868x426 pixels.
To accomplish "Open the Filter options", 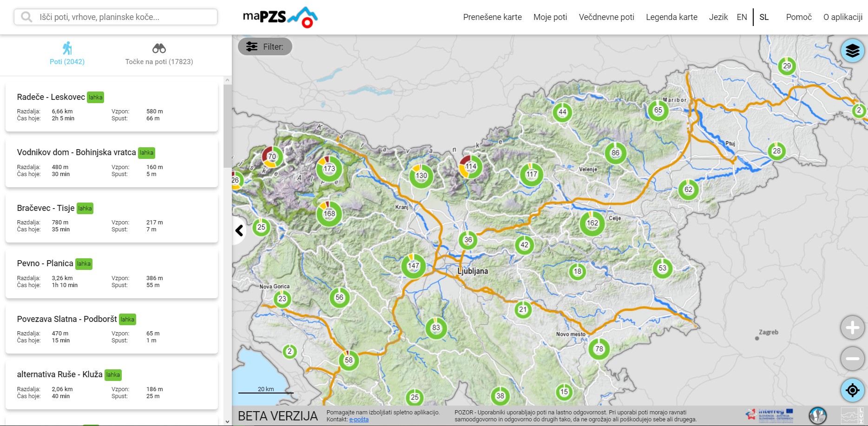I will tap(265, 46).
